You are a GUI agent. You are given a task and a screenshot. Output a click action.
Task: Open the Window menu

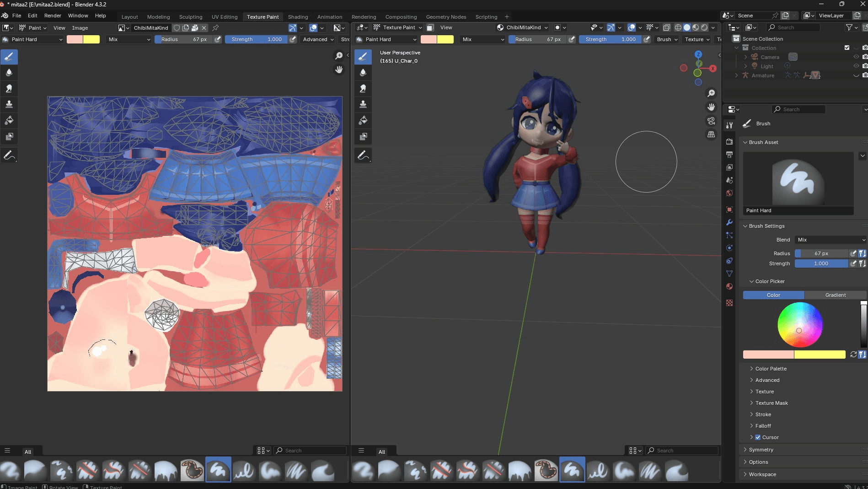point(78,16)
